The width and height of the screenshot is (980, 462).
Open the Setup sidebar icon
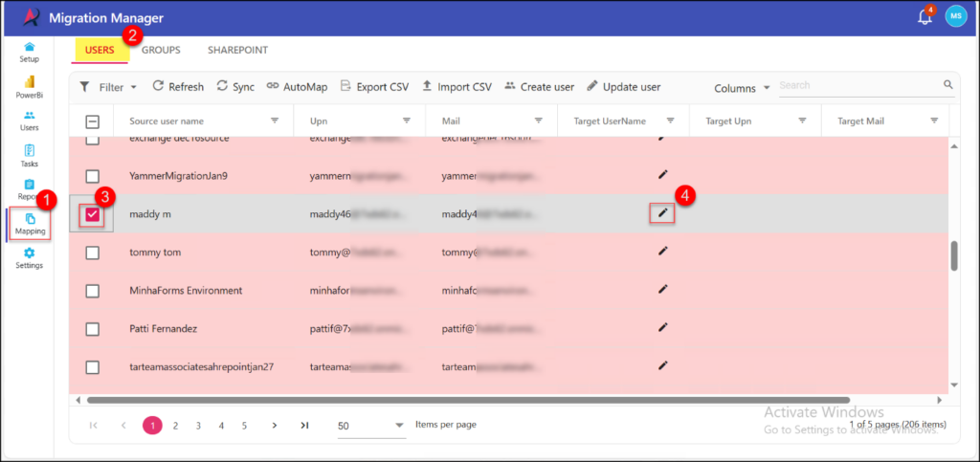tap(29, 53)
